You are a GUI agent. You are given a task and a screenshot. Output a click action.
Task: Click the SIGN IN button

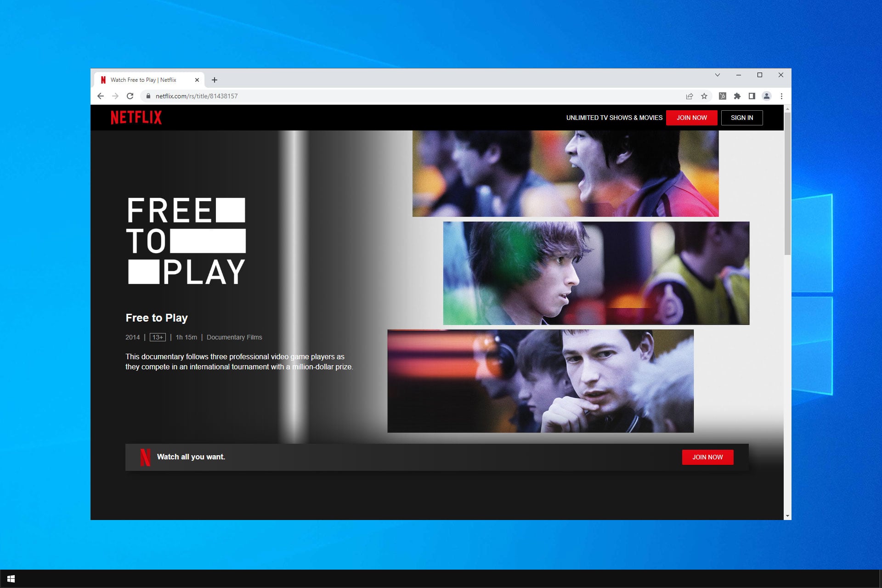[741, 118]
